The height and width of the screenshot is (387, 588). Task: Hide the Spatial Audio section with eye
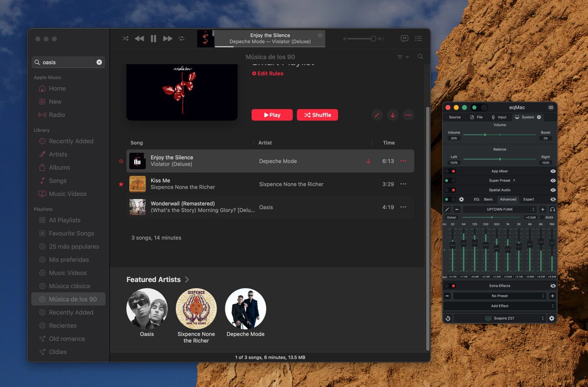point(553,190)
